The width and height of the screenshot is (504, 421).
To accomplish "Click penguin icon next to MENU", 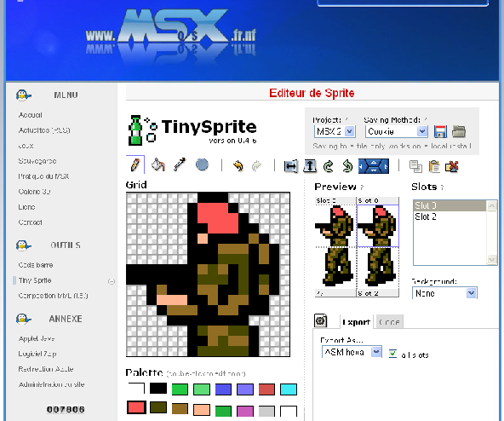I will pos(24,95).
